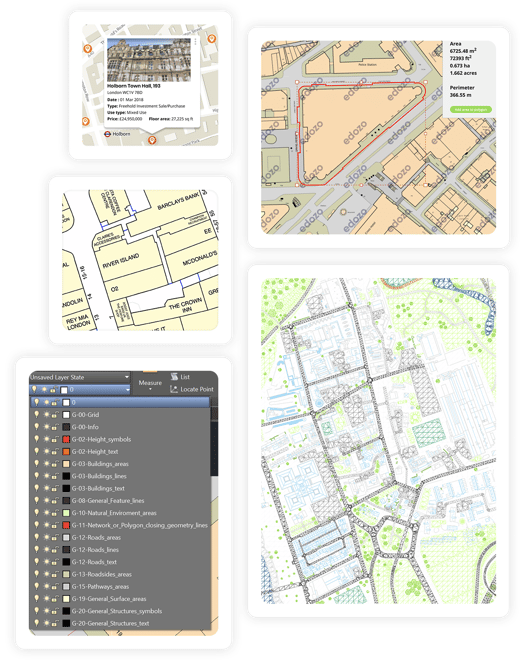The image size is (525, 669).
Task: Click the MCDONALD'S unit label on retail plan
Action: (x=200, y=259)
